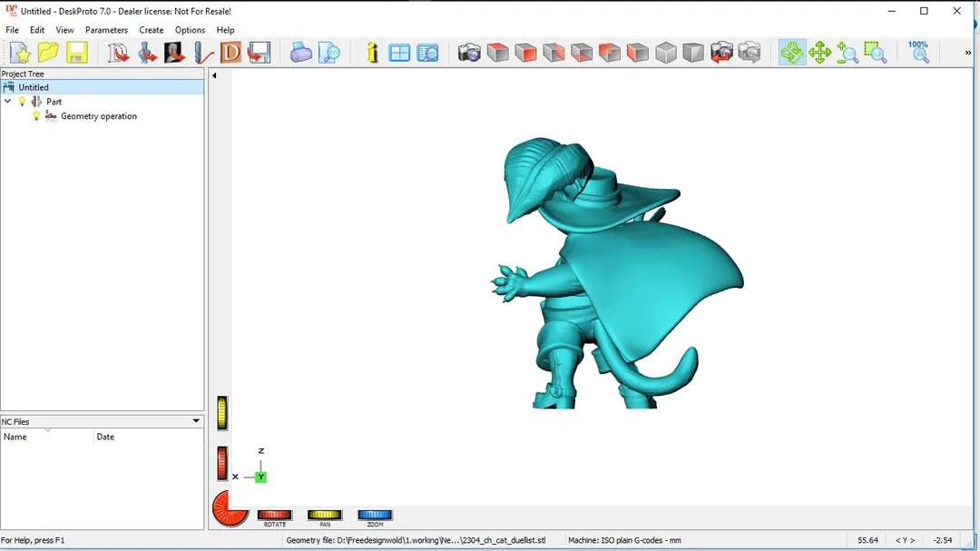Start a new project with the star-page icon
The height and width of the screenshot is (551, 980).
20,53
